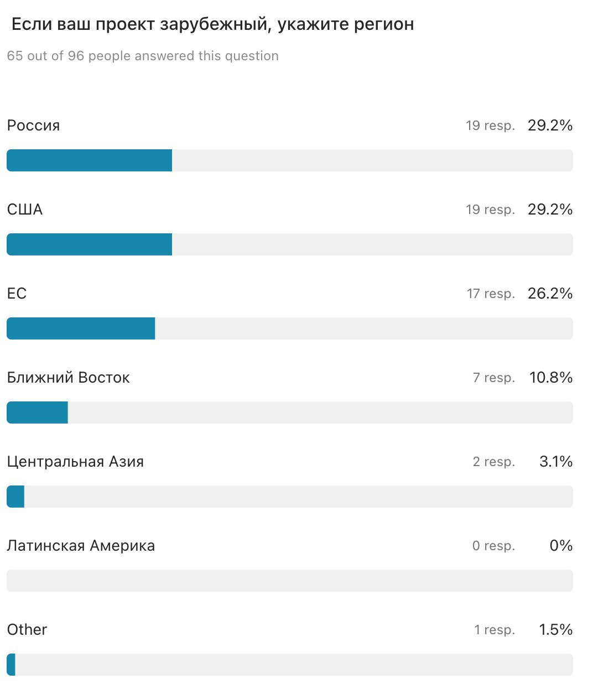Click the 10.8% percentage value
The width and height of the screenshot is (614, 700).
click(x=551, y=378)
